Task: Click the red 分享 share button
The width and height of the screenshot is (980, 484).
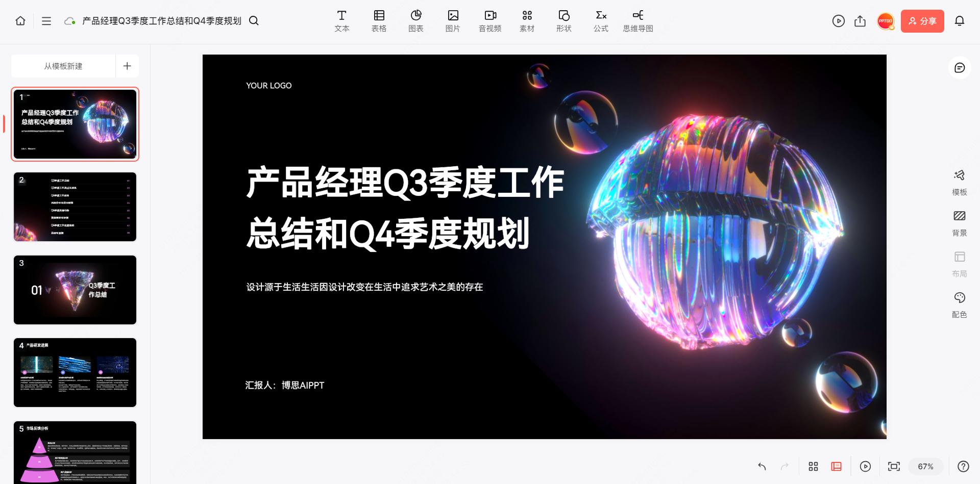Action: (x=922, y=21)
